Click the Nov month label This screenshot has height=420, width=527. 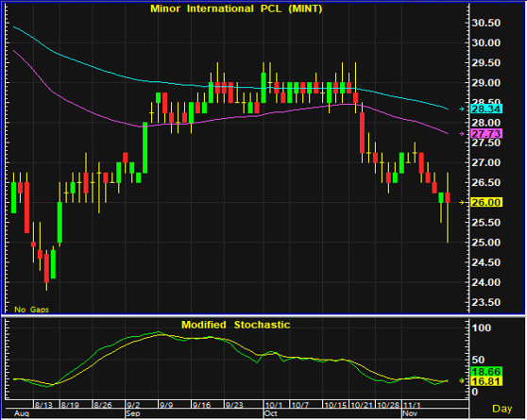[x=410, y=413]
